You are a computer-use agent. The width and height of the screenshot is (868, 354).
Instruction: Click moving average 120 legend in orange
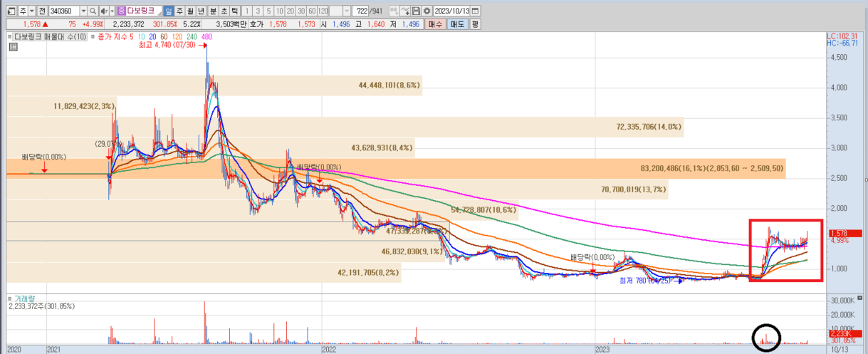click(x=177, y=36)
